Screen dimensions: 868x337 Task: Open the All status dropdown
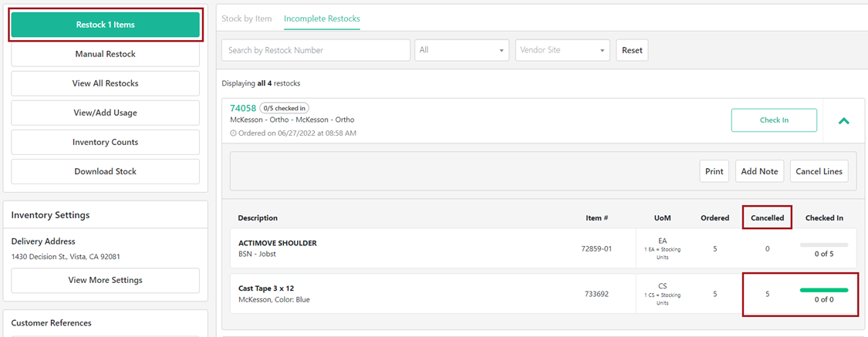tap(461, 50)
